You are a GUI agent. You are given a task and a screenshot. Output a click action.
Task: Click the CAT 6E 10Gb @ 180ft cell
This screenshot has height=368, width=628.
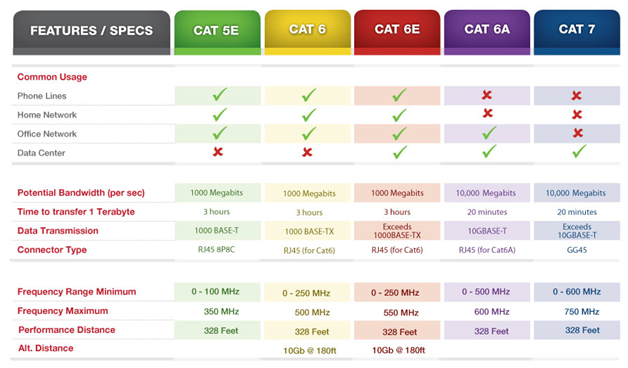pyautogui.click(x=399, y=350)
